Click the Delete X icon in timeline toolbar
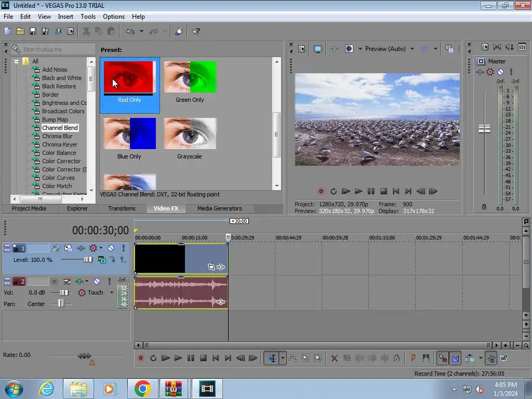This screenshot has height=399, width=532. point(335,358)
